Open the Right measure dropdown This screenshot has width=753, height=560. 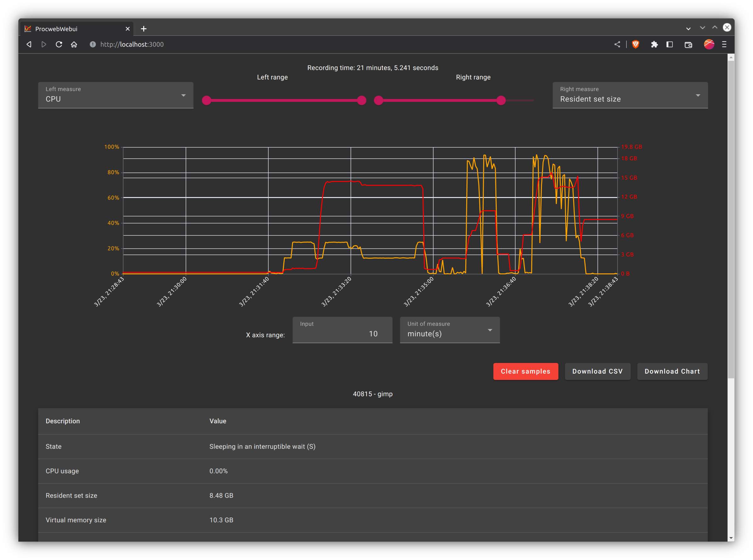click(630, 95)
